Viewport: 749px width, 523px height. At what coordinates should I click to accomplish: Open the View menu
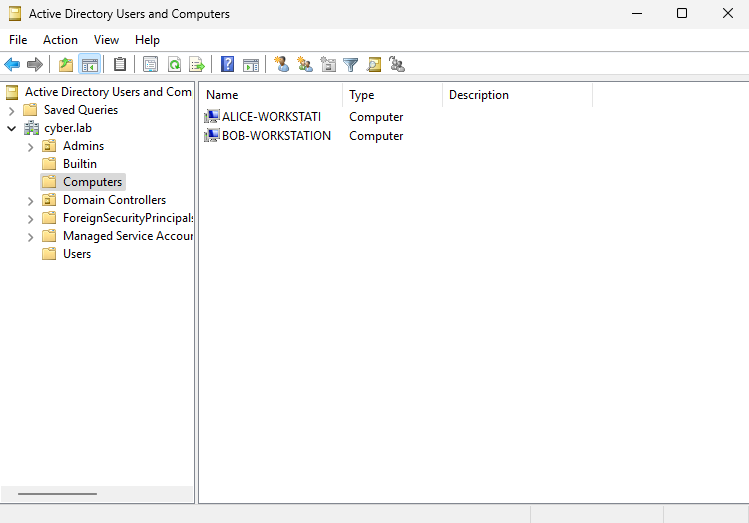point(106,40)
